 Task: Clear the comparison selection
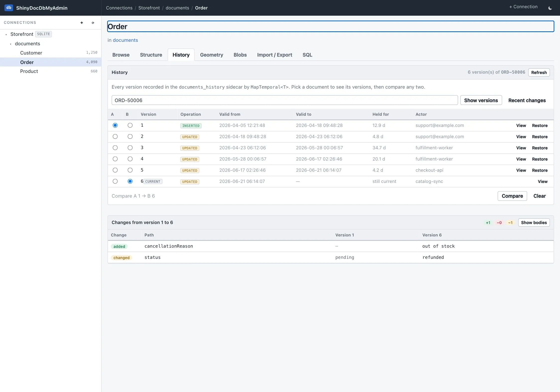click(539, 196)
